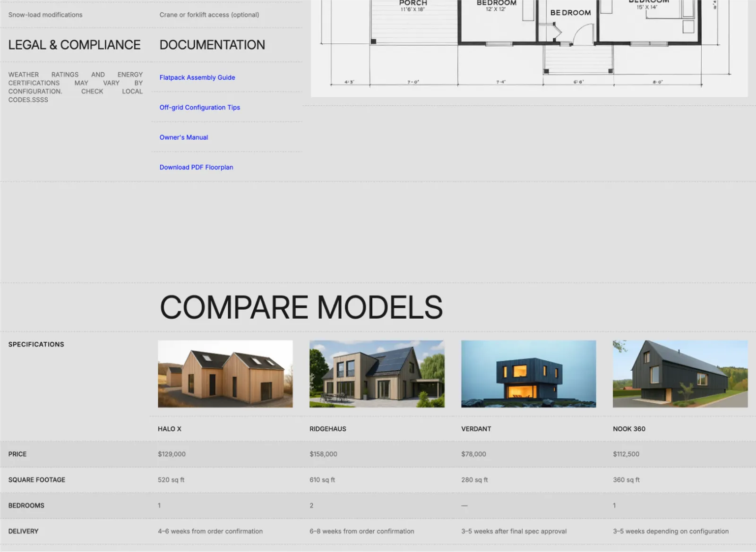Open the Verdant model image

pos(528,374)
